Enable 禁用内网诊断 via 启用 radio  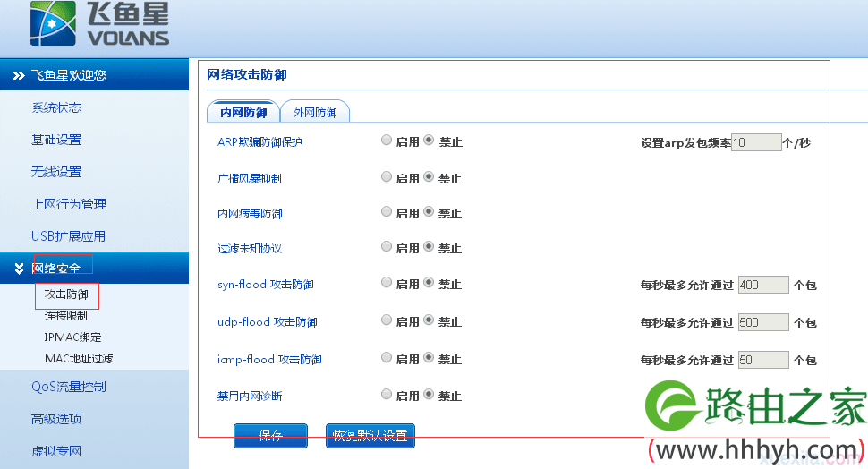pyautogui.click(x=387, y=394)
